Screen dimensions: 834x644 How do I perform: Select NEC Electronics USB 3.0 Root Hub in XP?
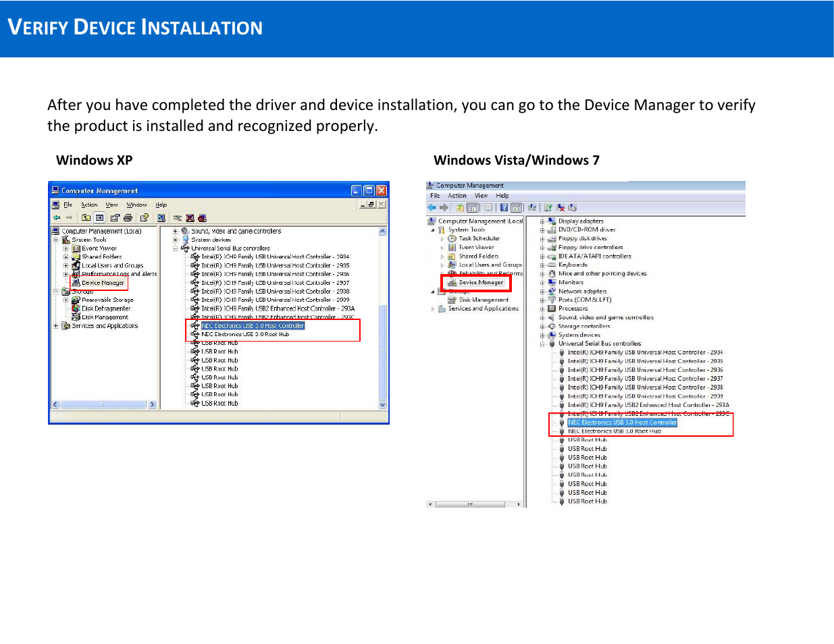[245, 334]
